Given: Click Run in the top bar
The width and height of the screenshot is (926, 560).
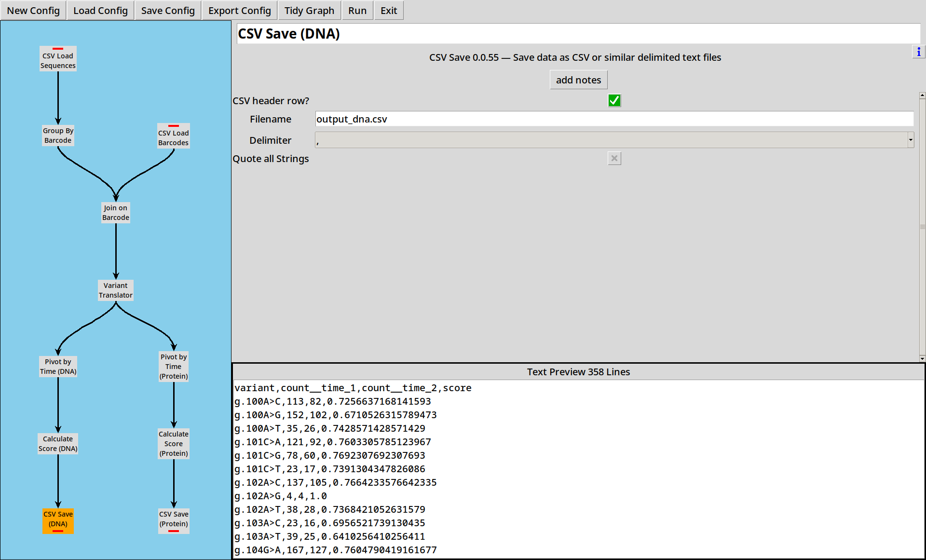Looking at the screenshot, I should coord(357,11).
